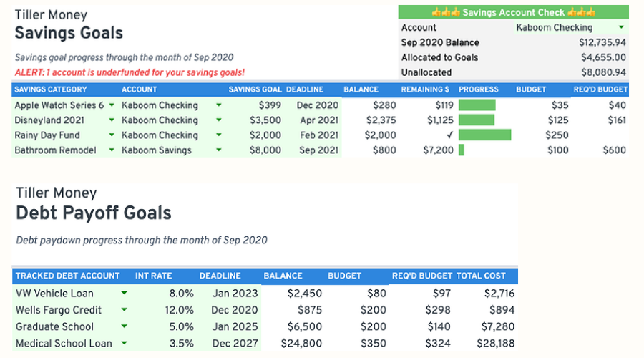Screen dimensions: 644x358
Task: Click the underfunded account ALERT text
Action: tap(130, 72)
